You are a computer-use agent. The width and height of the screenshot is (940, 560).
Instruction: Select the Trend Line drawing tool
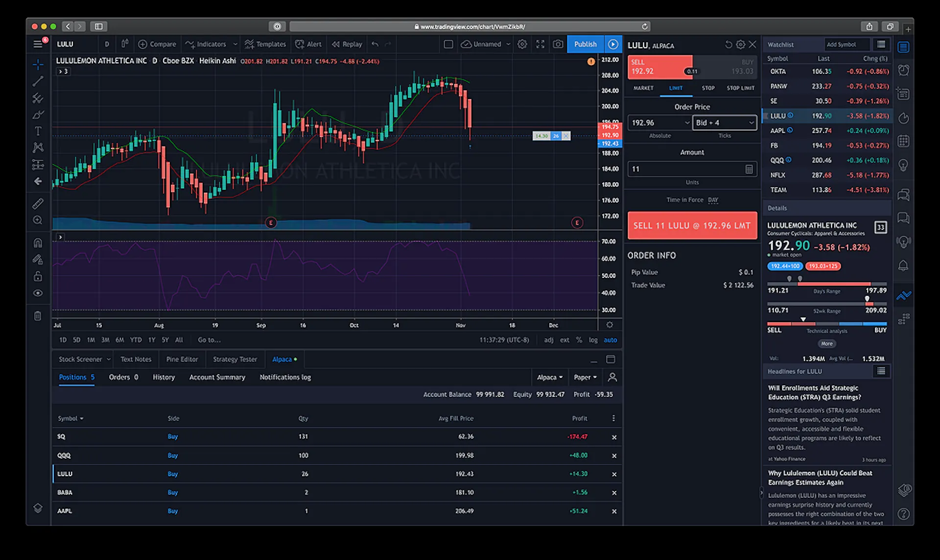pyautogui.click(x=38, y=81)
